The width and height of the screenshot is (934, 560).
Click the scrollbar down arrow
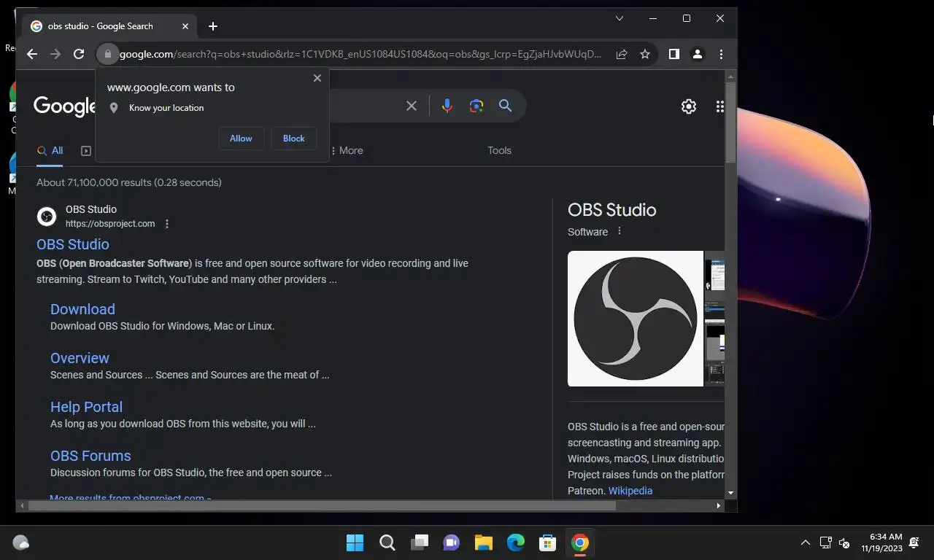coord(730,494)
